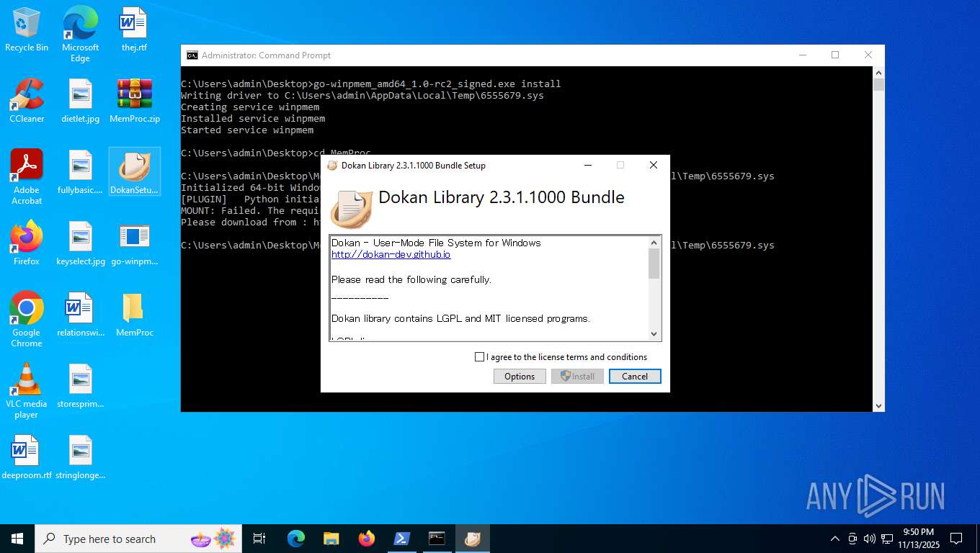Click Cancel in Dokan setup

(x=635, y=377)
